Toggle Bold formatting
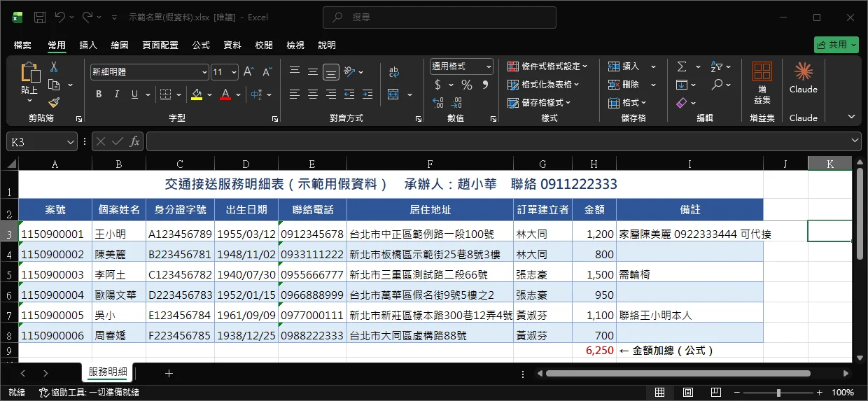 (99, 94)
